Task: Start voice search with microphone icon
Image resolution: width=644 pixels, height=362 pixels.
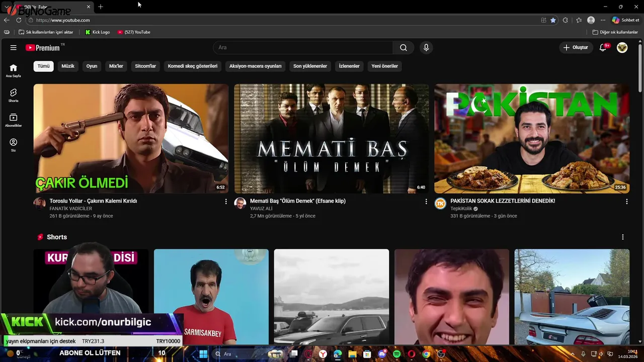Action: coord(426,48)
